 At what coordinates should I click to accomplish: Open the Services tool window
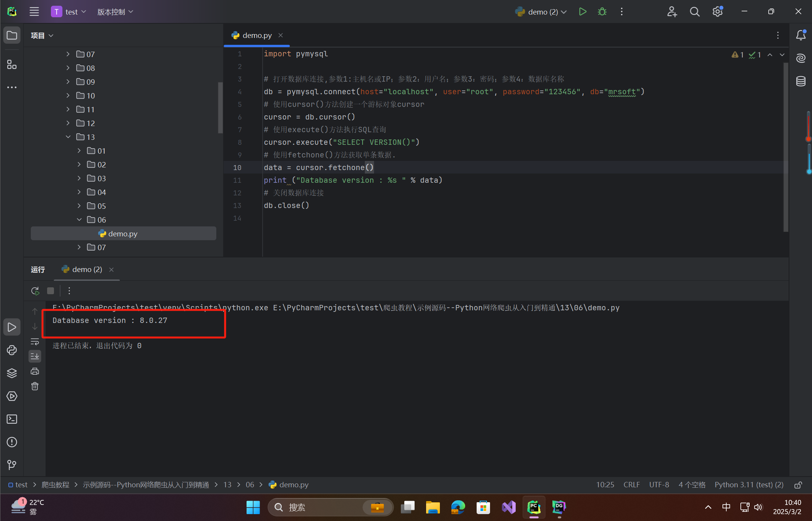pos(12,396)
